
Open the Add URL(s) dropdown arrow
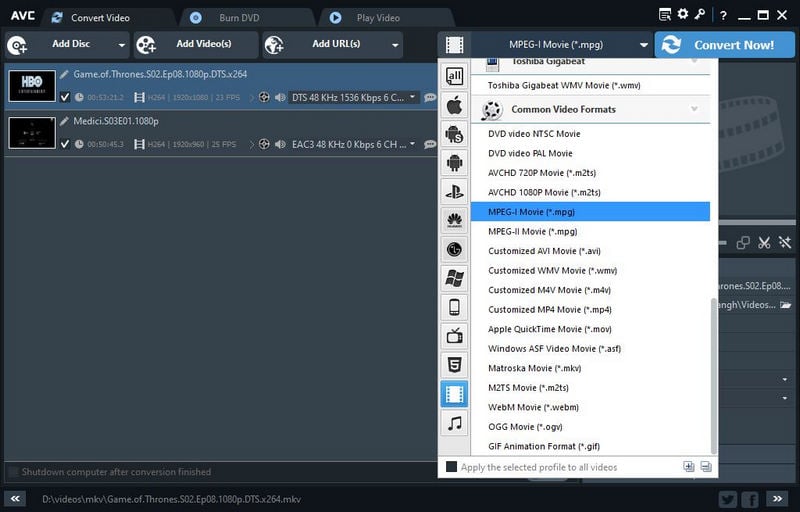(395, 45)
